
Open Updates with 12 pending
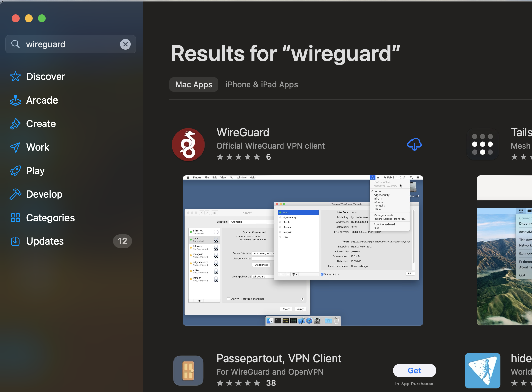(x=45, y=241)
